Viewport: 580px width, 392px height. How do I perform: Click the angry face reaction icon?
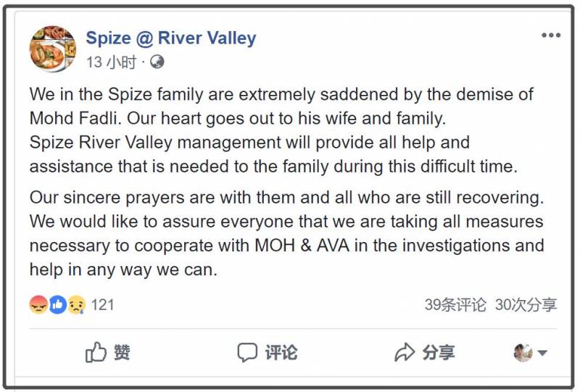pos(38,305)
